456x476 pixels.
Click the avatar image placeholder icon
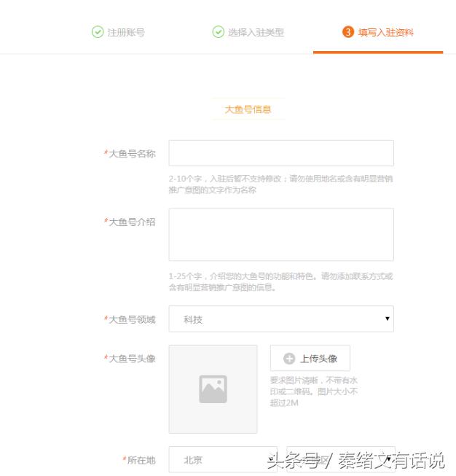pyautogui.click(x=213, y=389)
